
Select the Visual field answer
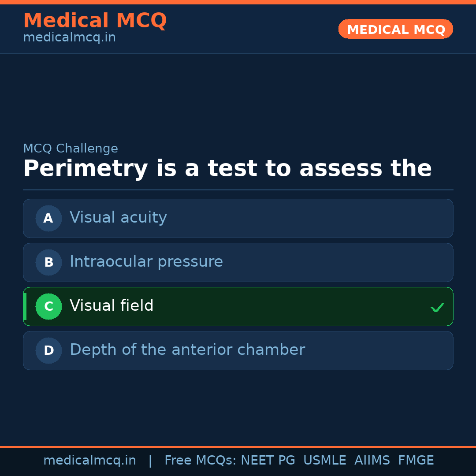click(112, 306)
